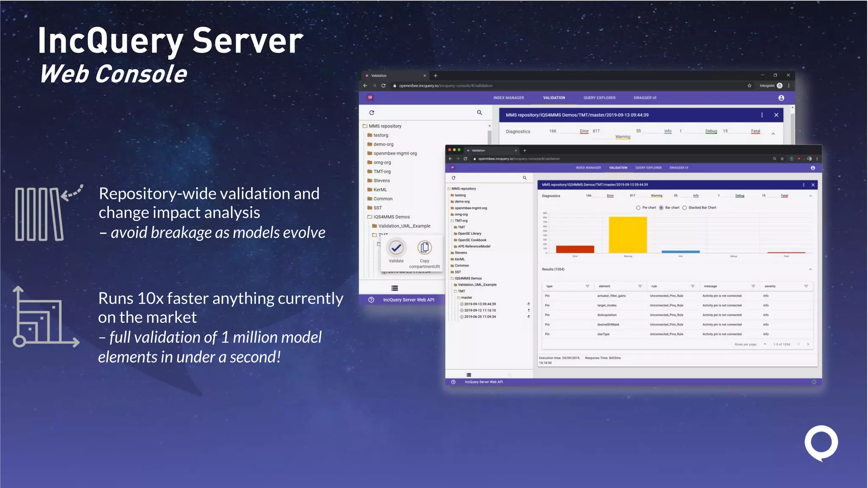868x488 pixels.
Task: Switch to Query Explorer tab in back window
Action: (x=599, y=98)
